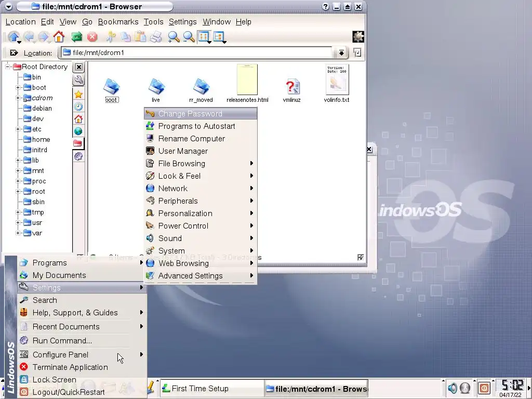This screenshot has width=532, height=399.
Task: Select Rename Computer menu entry
Action: [201, 139]
